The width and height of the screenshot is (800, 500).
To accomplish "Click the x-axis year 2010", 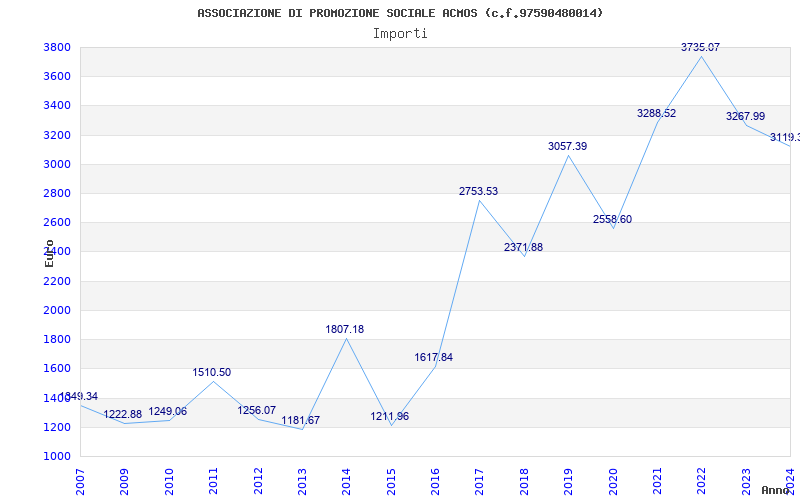I will 169,482.
